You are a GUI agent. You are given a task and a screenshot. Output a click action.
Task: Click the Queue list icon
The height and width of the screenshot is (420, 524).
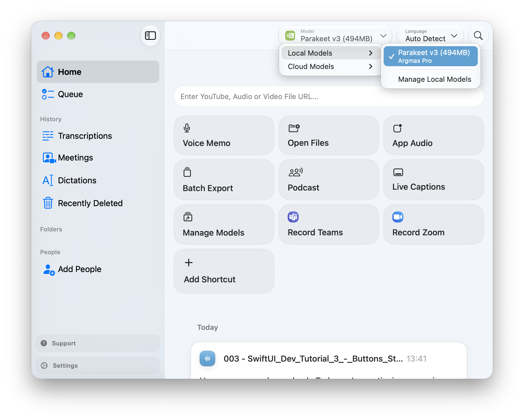pyautogui.click(x=48, y=94)
